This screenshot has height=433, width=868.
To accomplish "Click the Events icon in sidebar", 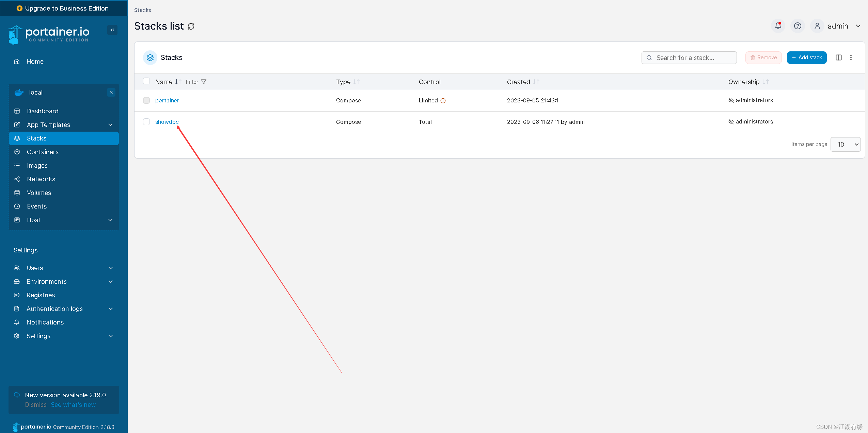I will 17,206.
